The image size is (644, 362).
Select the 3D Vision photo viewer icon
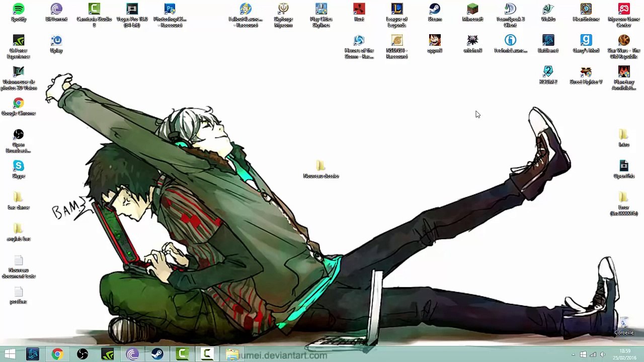pos(19,78)
